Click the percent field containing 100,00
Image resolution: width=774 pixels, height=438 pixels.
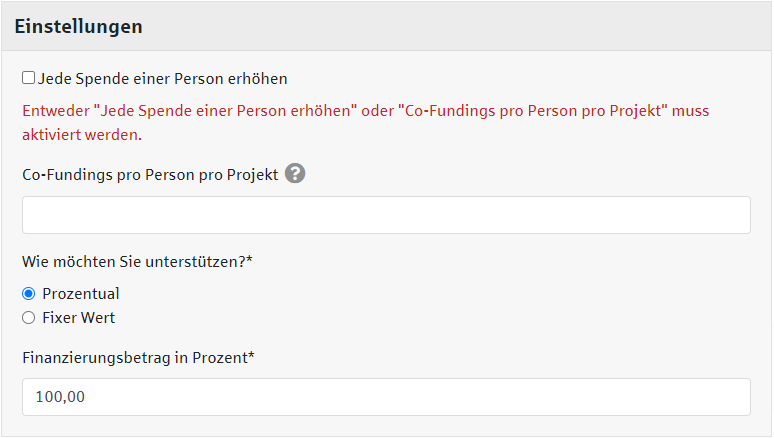(x=386, y=397)
